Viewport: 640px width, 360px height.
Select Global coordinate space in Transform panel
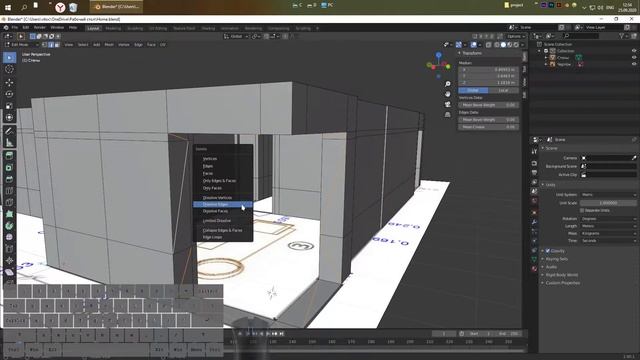click(x=473, y=90)
